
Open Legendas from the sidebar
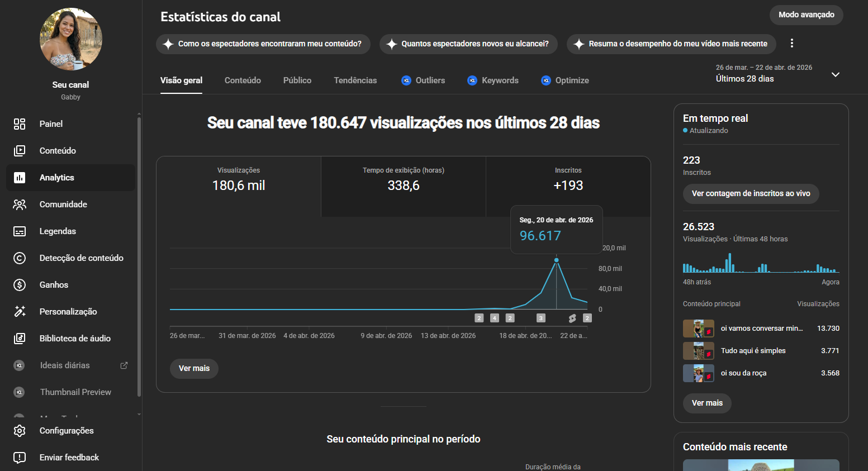(71, 231)
